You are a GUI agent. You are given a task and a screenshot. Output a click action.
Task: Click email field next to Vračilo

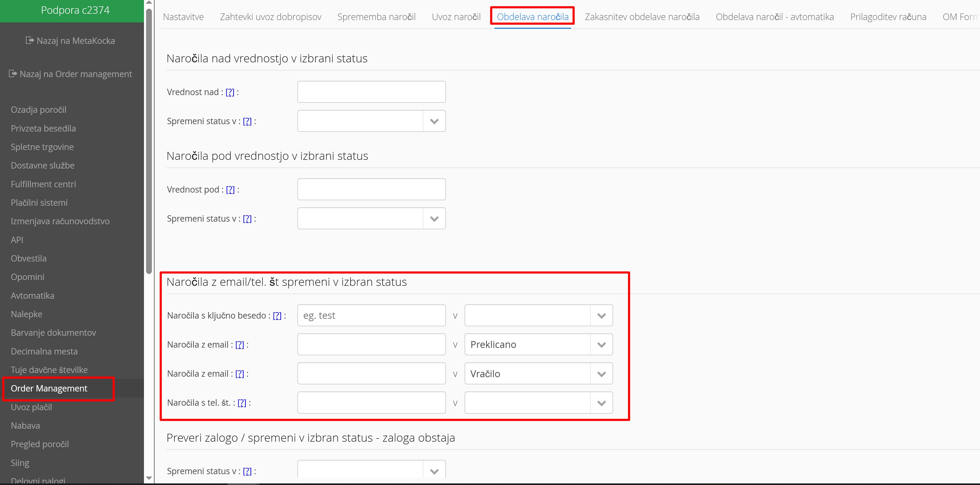(x=371, y=374)
